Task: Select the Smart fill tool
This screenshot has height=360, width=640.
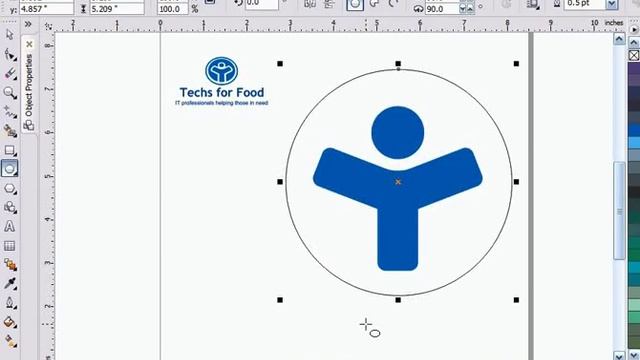Action: tap(10, 131)
